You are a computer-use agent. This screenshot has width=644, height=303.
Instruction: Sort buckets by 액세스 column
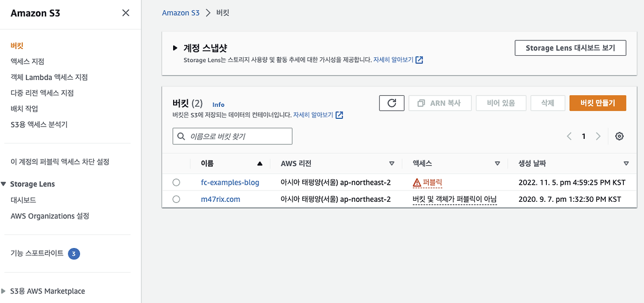[x=498, y=164]
